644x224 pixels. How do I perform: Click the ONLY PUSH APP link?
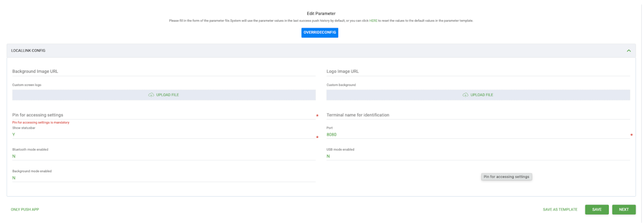25,210
